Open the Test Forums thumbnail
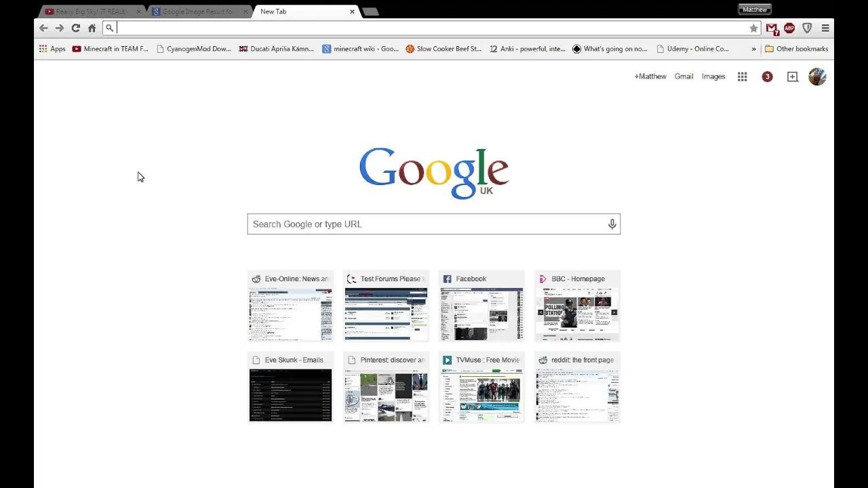The image size is (868, 488). 386,306
